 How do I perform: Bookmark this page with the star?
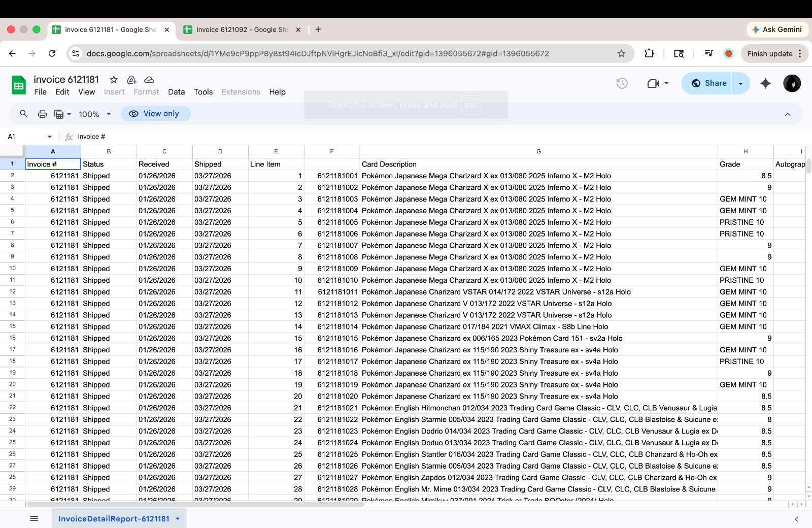pos(621,53)
